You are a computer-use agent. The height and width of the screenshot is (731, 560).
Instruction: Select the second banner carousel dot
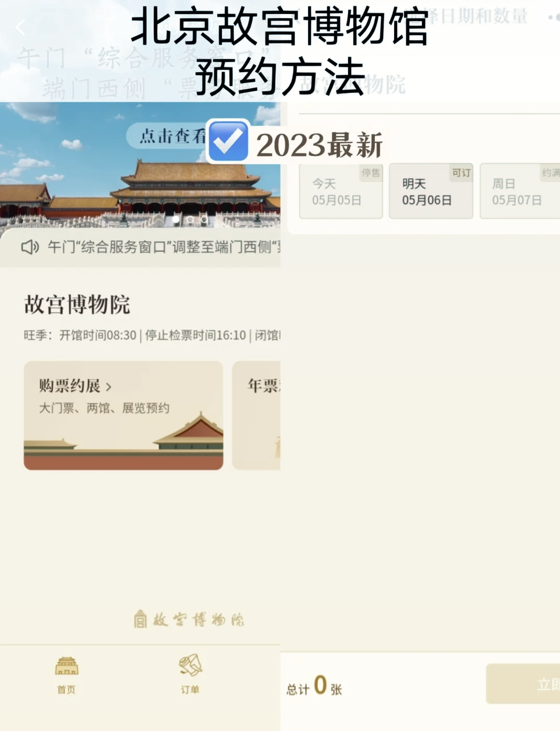point(190,220)
